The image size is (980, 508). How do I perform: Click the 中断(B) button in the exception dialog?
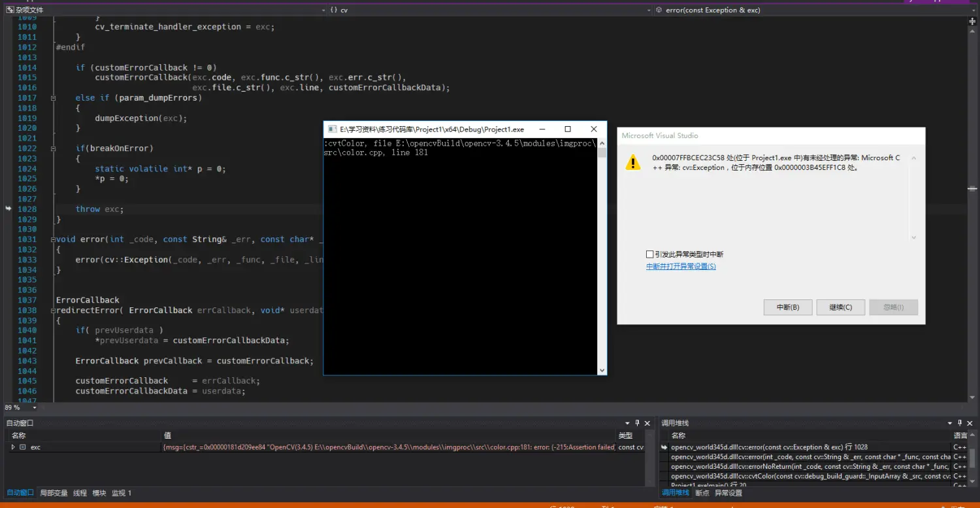pyautogui.click(x=788, y=307)
